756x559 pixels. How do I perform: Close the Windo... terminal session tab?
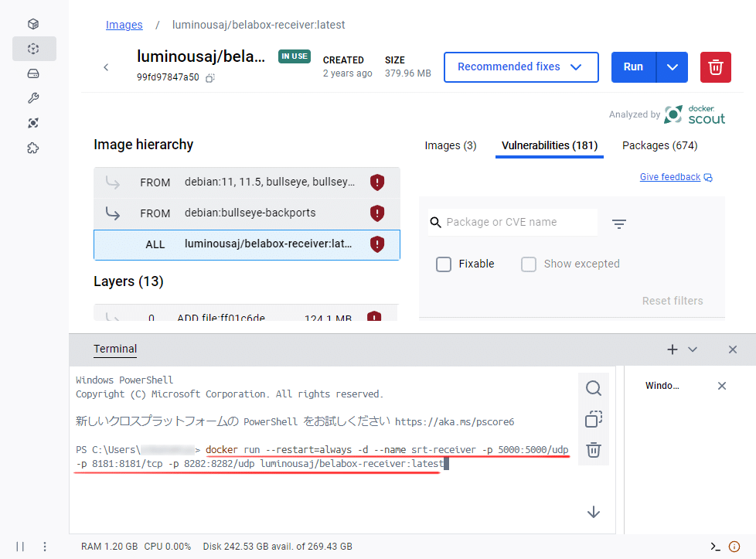click(x=722, y=386)
